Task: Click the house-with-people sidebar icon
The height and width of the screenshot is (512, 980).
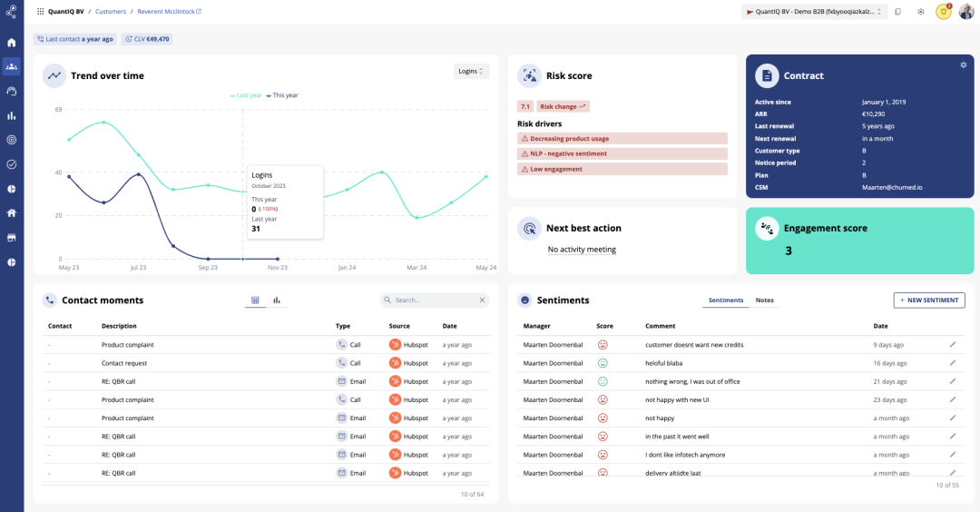Action: pyautogui.click(x=11, y=213)
